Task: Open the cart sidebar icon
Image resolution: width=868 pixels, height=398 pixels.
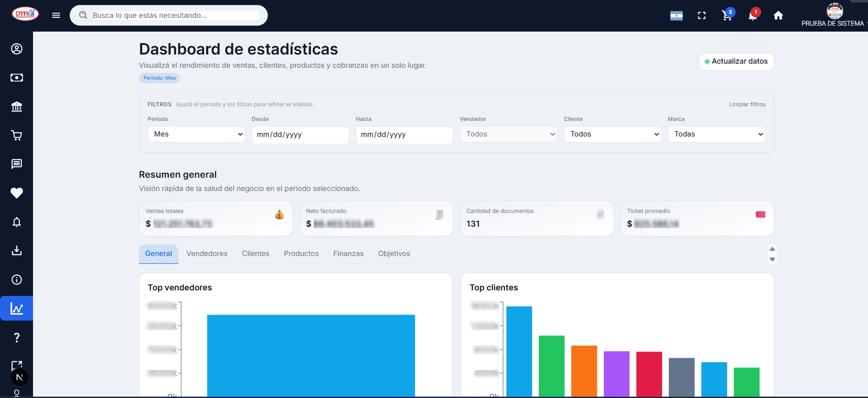Action: (x=17, y=136)
